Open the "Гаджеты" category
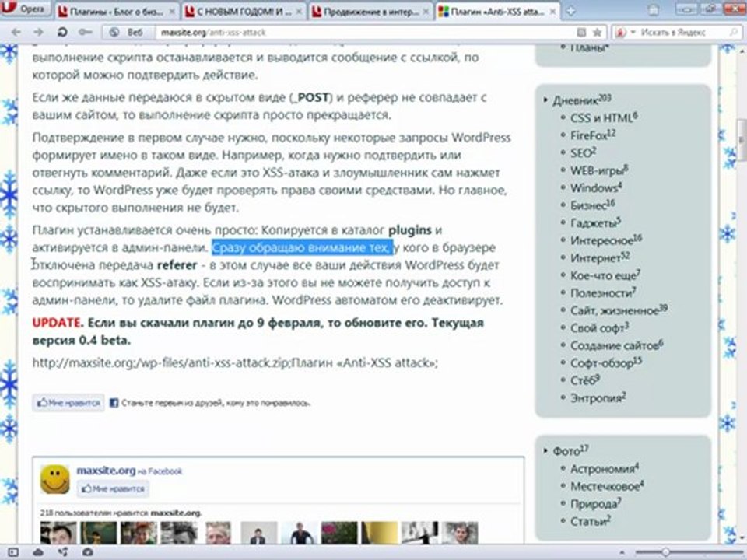747x560 pixels. pos(596,223)
